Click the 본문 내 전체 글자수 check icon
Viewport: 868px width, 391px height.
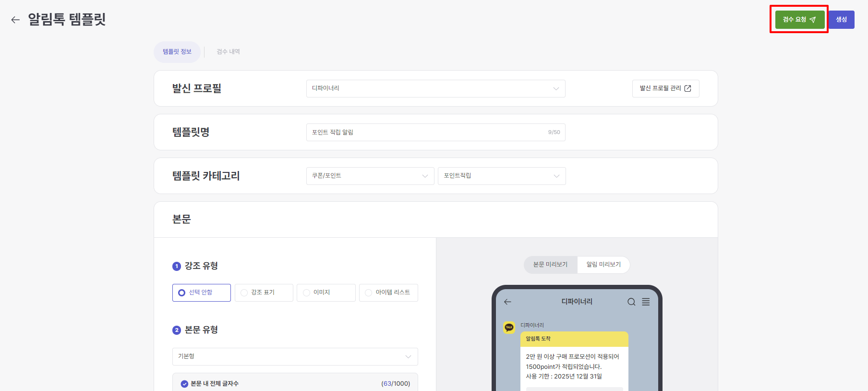[184, 384]
